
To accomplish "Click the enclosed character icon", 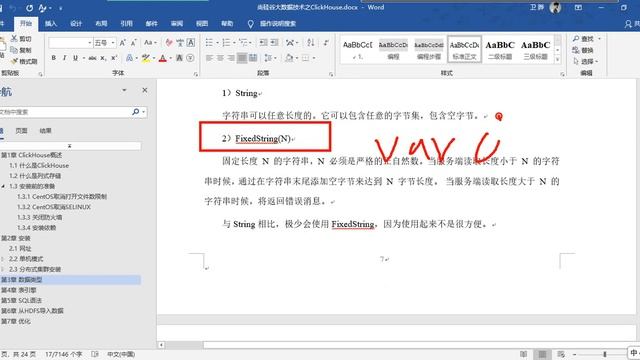I will click(190, 58).
